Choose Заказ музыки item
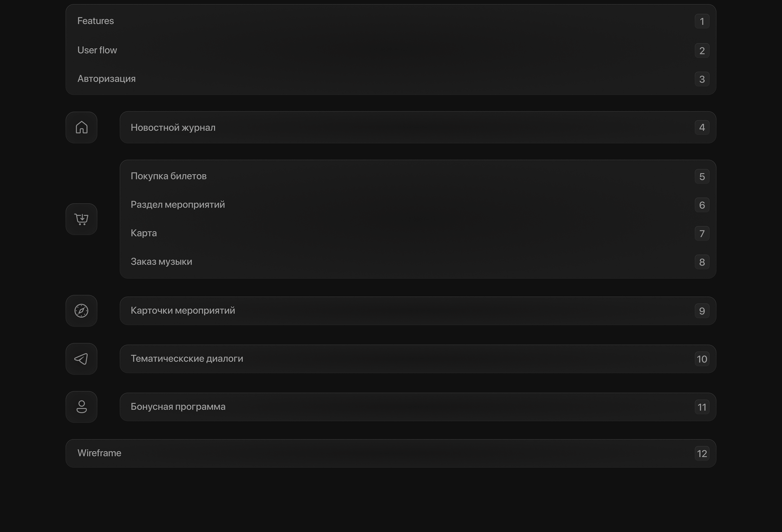Image resolution: width=782 pixels, height=532 pixels. click(161, 262)
